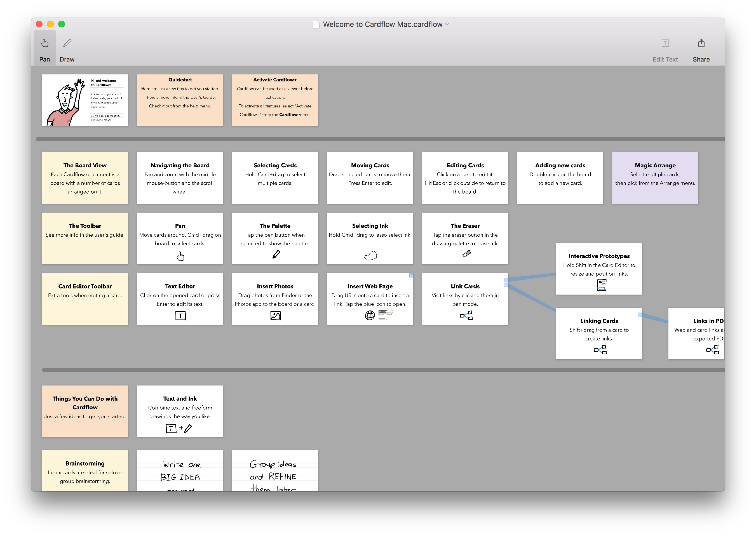
Task: Click the Linking Cards icon
Action: pyautogui.click(x=599, y=348)
